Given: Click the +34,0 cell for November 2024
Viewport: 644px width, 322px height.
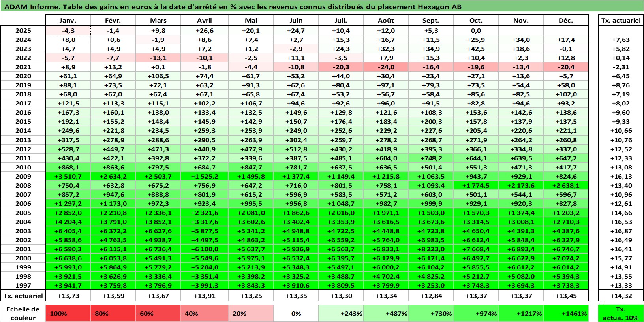Looking at the screenshot, I should point(521,40).
